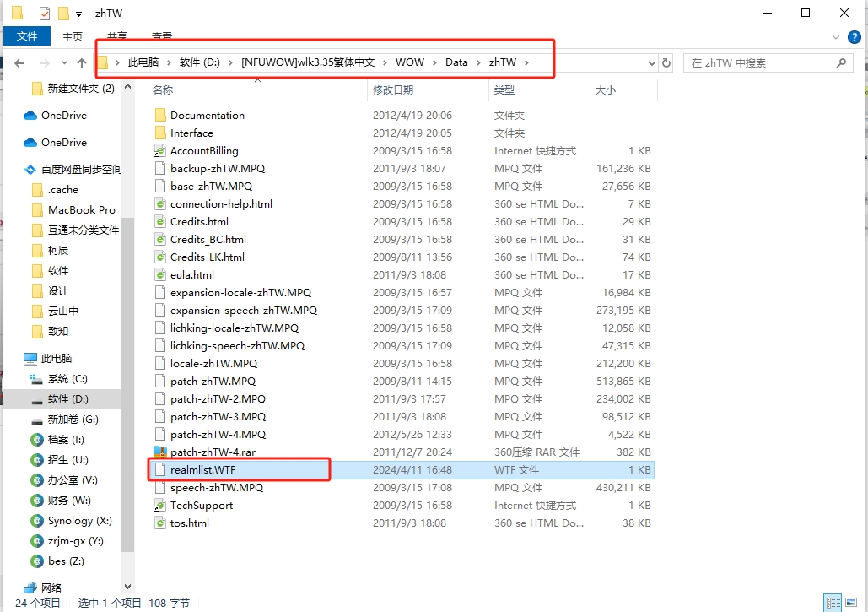
Task: Select AccountBilling shortcut icon
Action: tap(160, 150)
